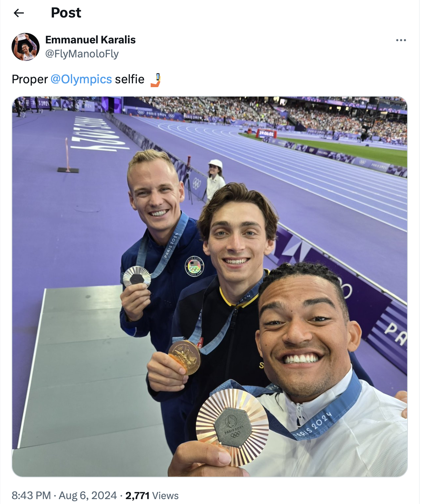The height and width of the screenshot is (504, 425).
Task: Open Emmanuel Karalis's profile avatar
Action: pyautogui.click(x=26, y=47)
